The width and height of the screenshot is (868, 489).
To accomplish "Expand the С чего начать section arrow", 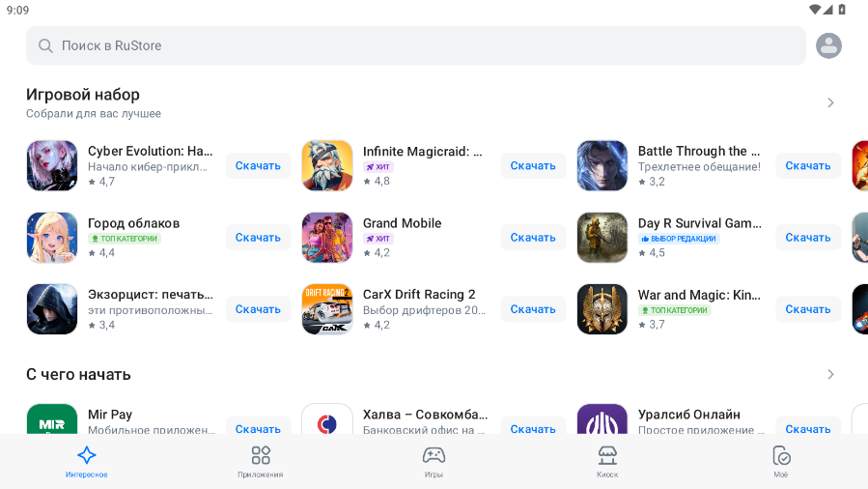I will pos(830,374).
